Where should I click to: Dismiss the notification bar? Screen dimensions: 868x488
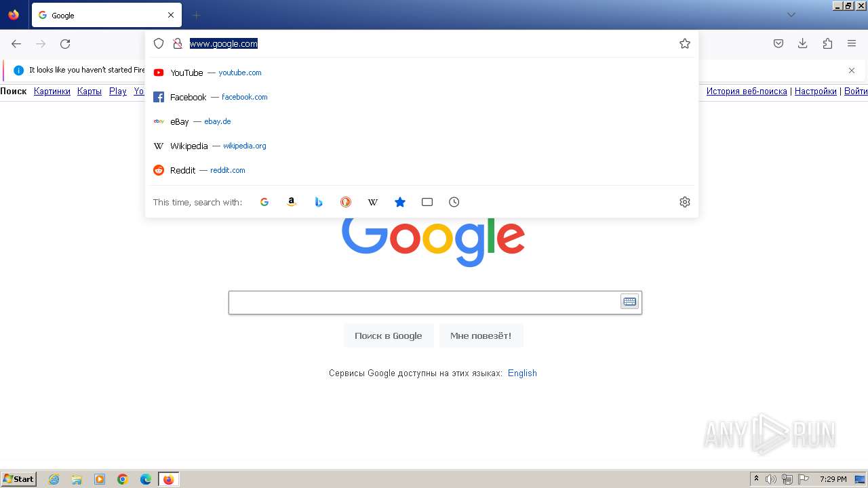pyautogui.click(x=852, y=70)
